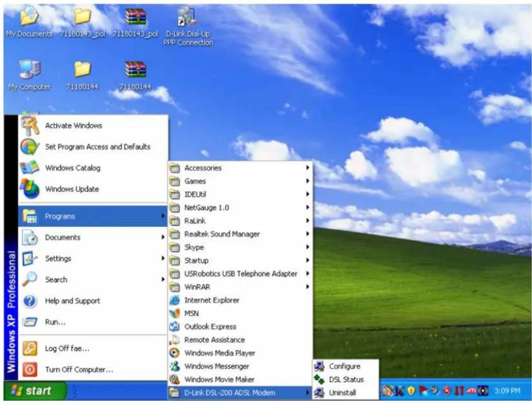Click the yellow shield tray icon
The width and height of the screenshot is (532, 401).
tap(411, 391)
